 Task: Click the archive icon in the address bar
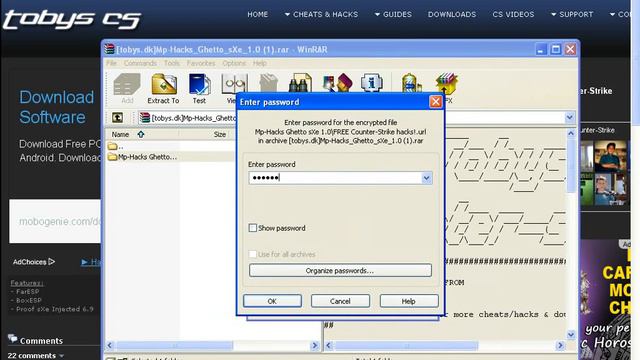coord(144,118)
